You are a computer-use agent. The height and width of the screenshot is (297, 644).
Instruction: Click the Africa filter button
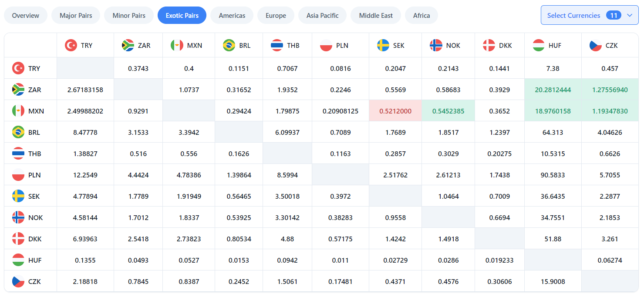point(421,15)
